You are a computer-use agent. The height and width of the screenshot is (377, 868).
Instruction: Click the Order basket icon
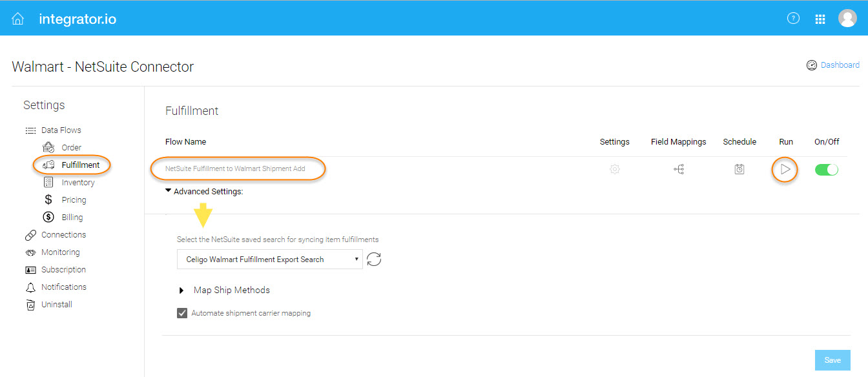coord(48,147)
